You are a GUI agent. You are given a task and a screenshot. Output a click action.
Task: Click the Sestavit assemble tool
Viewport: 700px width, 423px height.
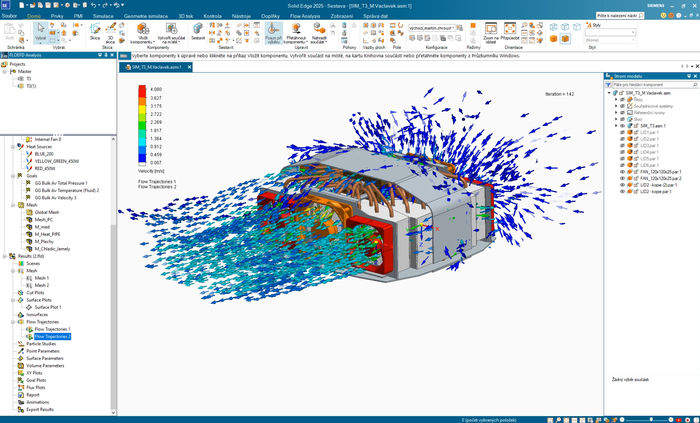coord(198,32)
